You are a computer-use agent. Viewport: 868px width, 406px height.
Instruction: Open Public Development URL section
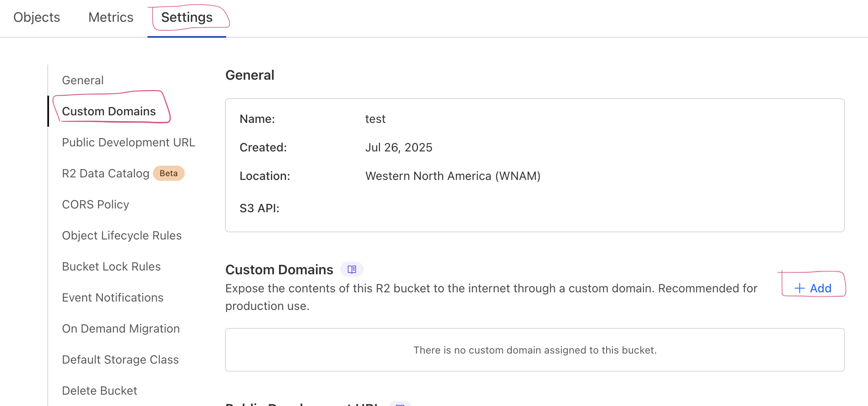(129, 142)
